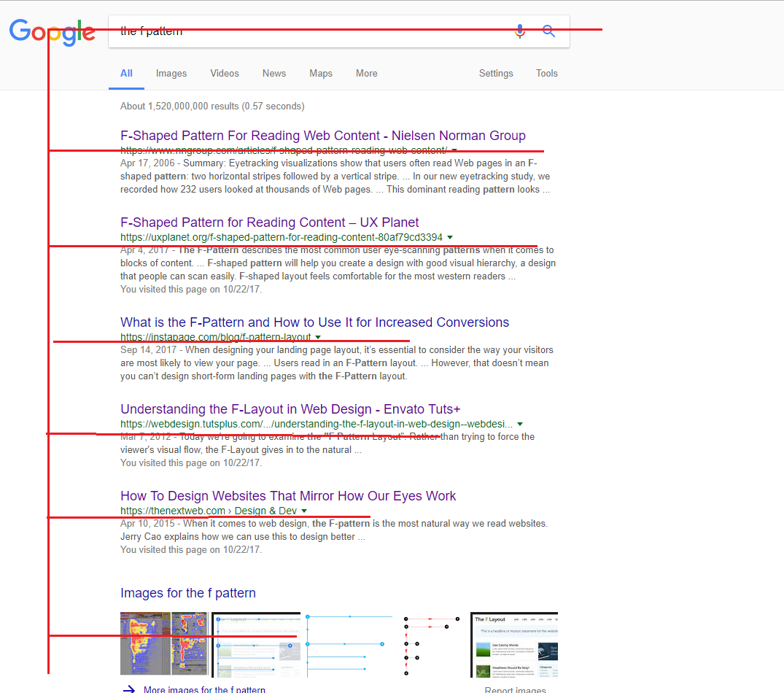This screenshot has height=693, width=784.
Task: Click the uxplanet.org green URL text
Action: coord(282,238)
